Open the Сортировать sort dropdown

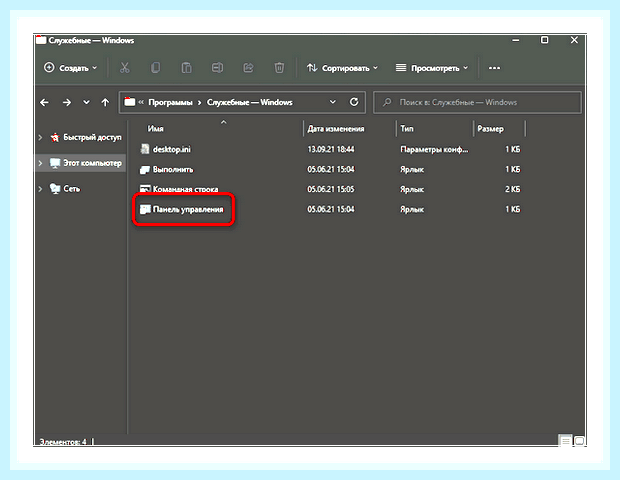(342, 68)
